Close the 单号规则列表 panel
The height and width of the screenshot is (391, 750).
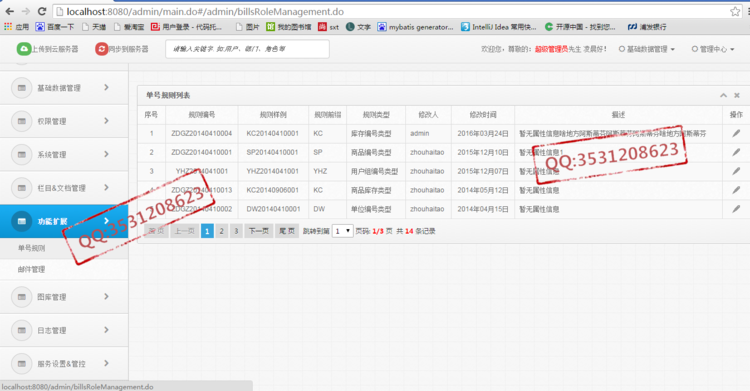click(737, 95)
